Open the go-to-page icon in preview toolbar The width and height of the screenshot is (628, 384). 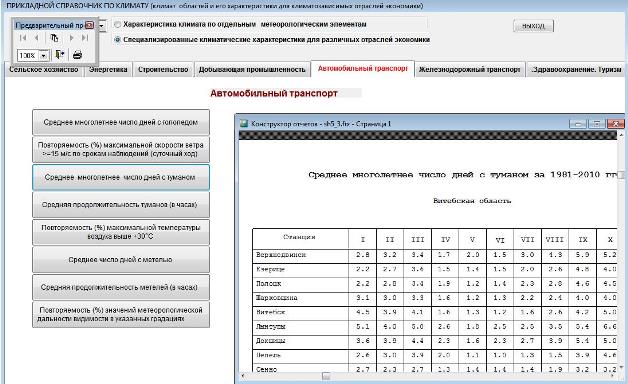pyautogui.click(x=54, y=38)
